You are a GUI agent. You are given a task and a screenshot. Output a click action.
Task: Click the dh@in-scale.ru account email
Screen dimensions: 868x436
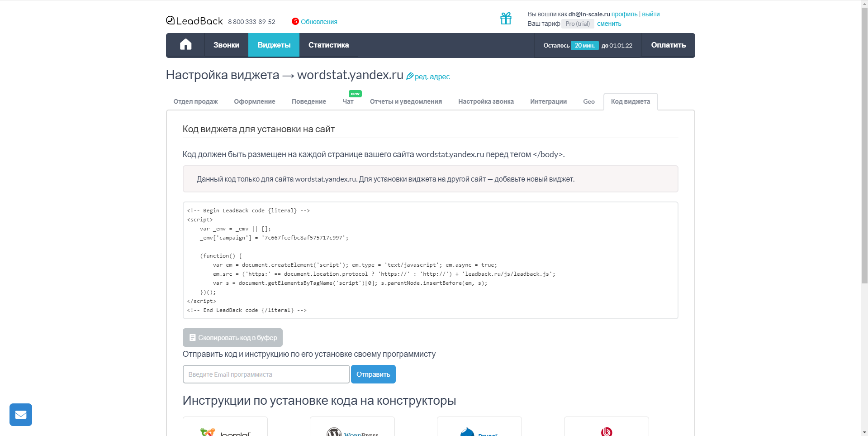pyautogui.click(x=589, y=14)
